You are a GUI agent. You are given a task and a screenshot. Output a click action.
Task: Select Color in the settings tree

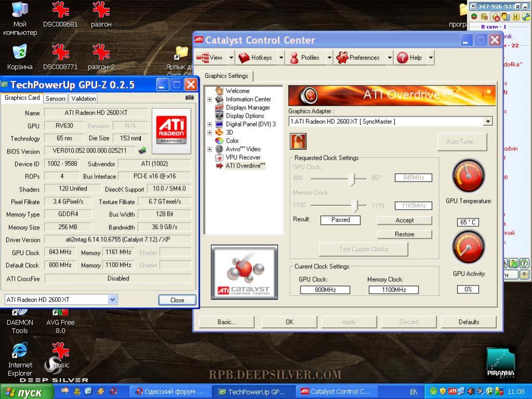point(232,141)
